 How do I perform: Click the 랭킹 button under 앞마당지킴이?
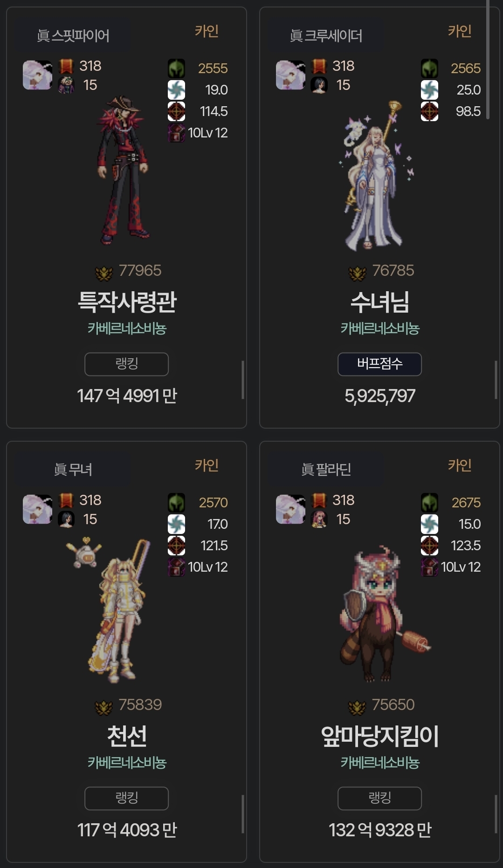(379, 798)
